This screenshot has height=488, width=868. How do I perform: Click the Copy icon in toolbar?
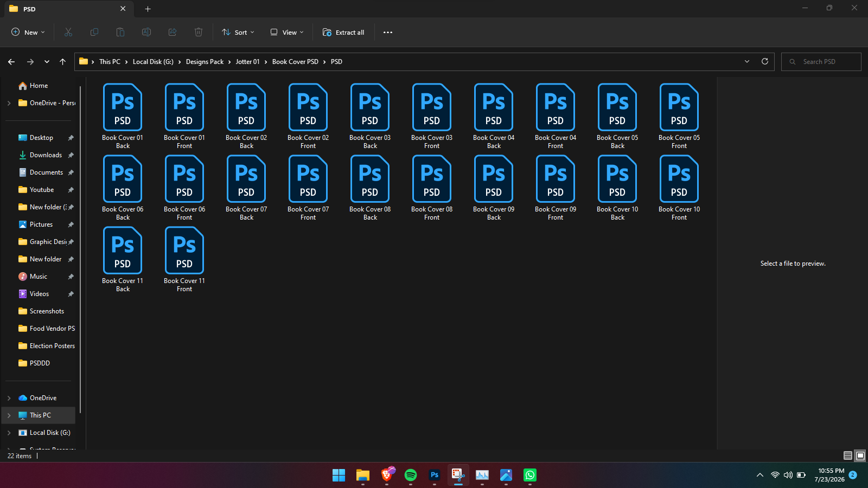pos(94,33)
